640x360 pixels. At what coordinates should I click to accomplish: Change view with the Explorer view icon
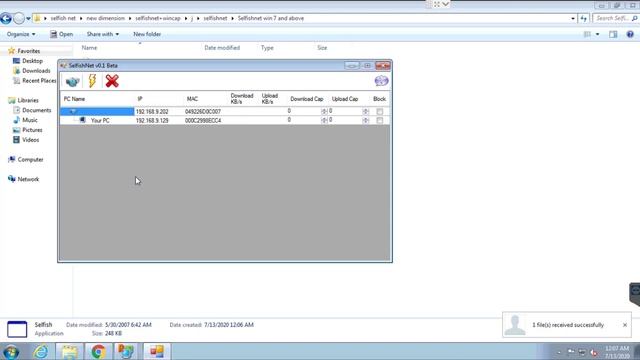pyautogui.click(x=587, y=34)
